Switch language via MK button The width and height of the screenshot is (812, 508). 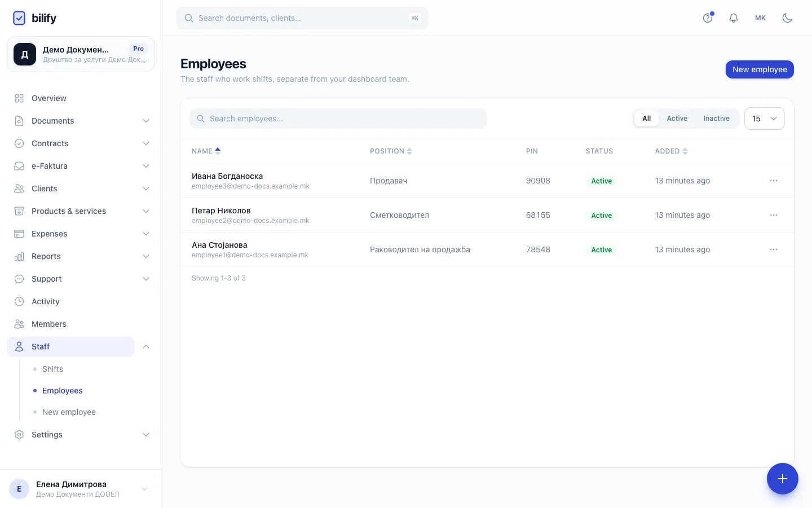coord(760,18)
